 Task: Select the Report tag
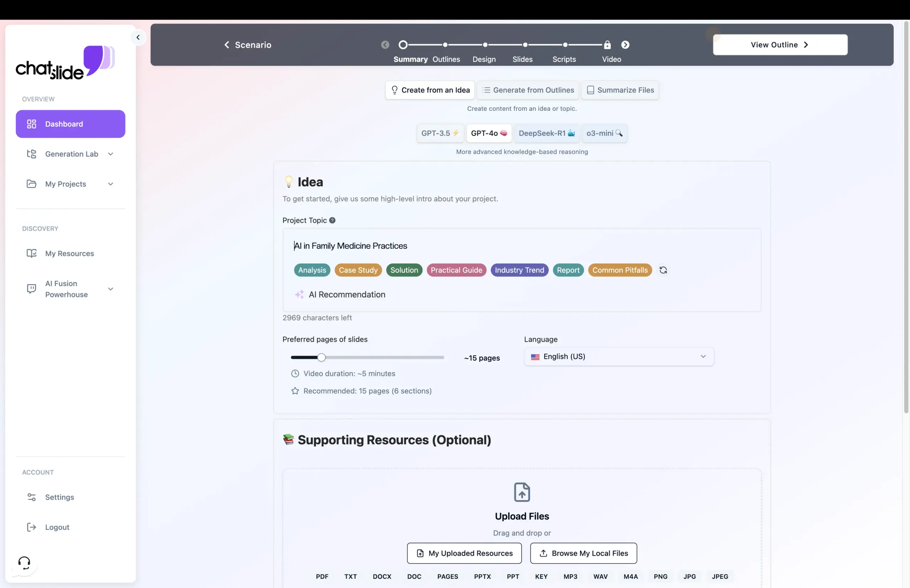(568, 270)
